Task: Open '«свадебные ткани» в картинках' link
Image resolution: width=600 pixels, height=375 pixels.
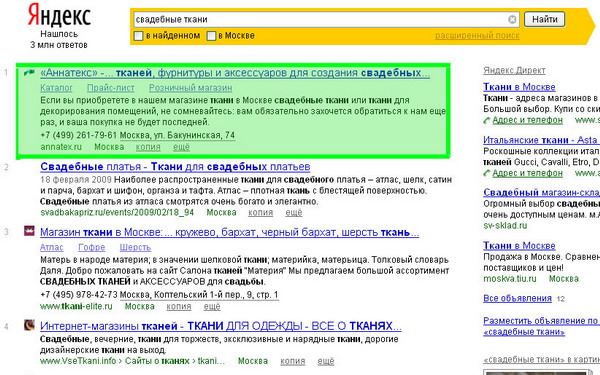Action: [541, 360]
